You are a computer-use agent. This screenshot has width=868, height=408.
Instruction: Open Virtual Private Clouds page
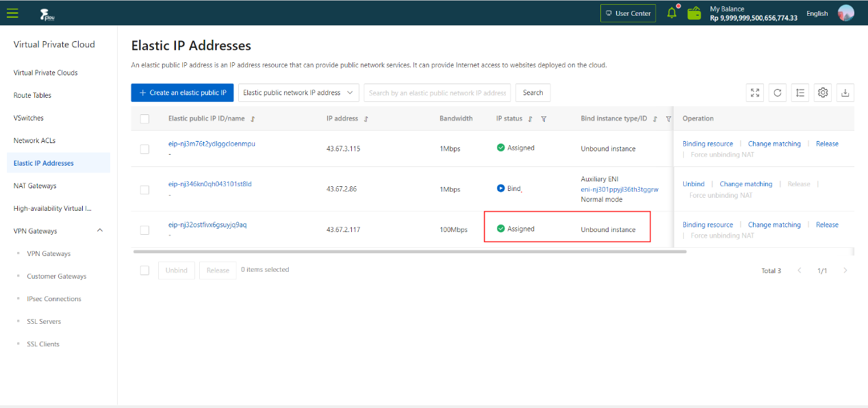46,73
